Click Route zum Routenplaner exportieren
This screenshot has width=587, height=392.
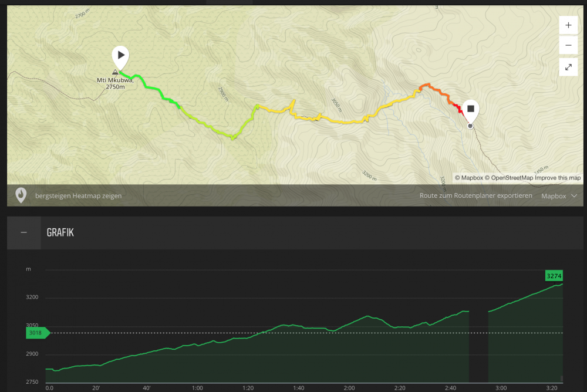[476, 196]
